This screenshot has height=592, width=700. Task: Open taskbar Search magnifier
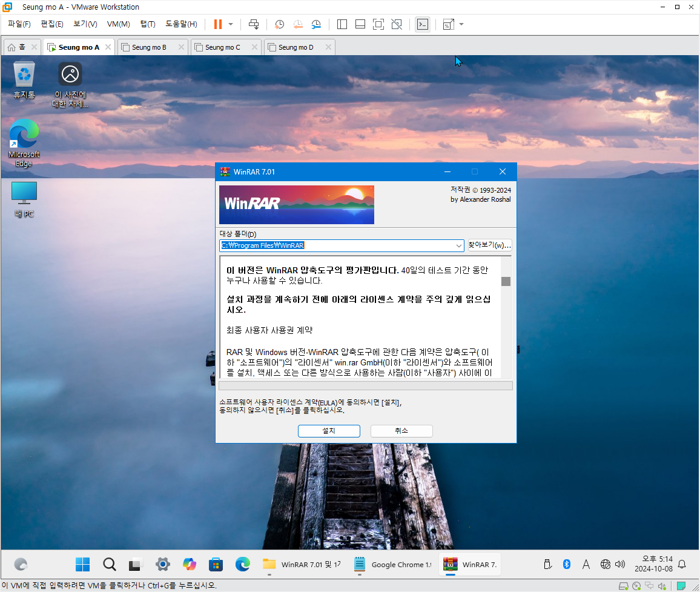pos(110,564)
